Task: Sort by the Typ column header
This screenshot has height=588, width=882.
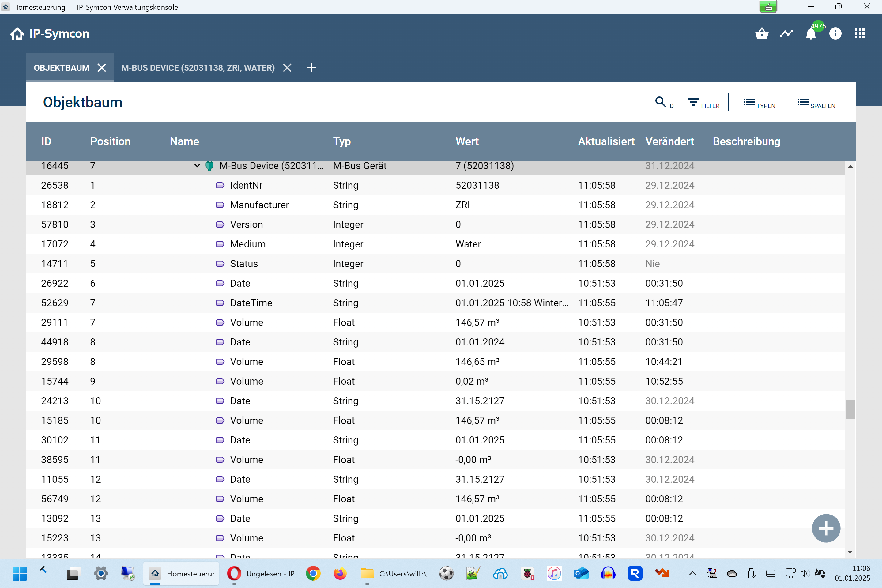Action: tap(342, 141)
